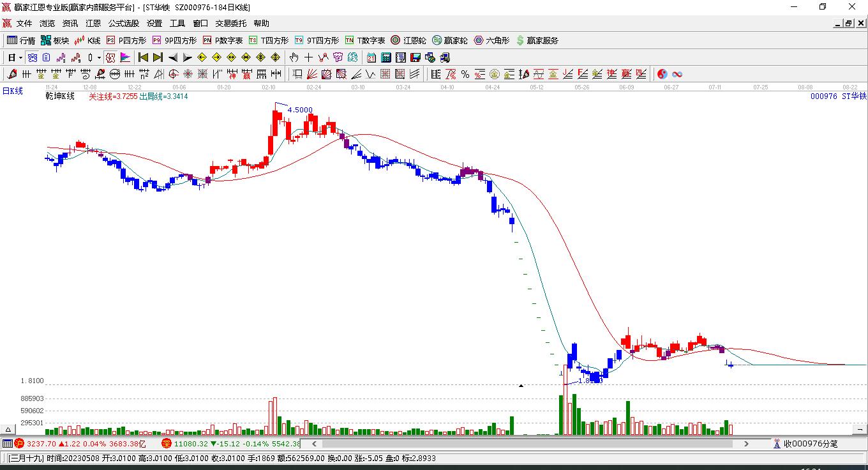This screenshot has height=470, width=868.
Task: Click the 000976 ST华铁 stock label
Action: coord(839,96)
